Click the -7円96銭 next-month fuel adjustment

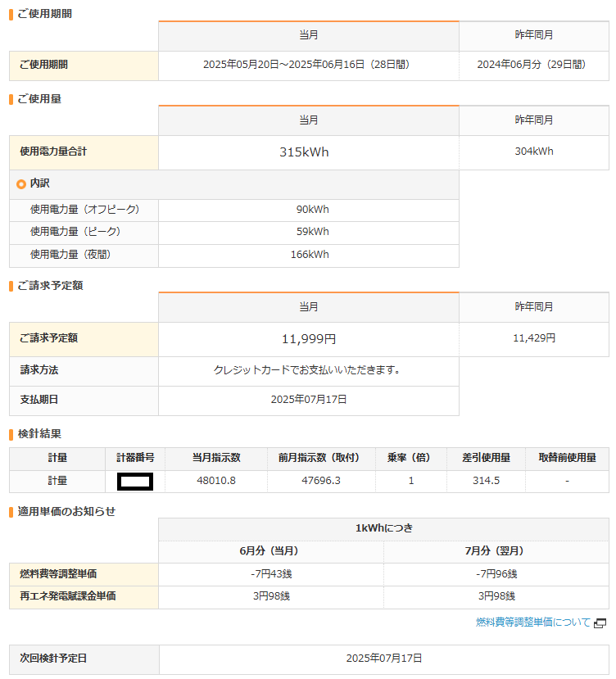click(496, 574)
